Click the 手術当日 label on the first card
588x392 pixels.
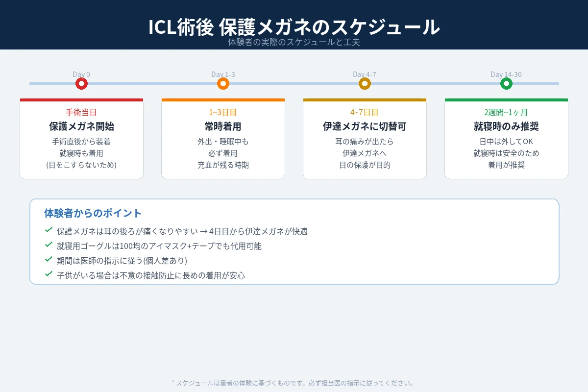pyautogui.click(x=81, y=112)
